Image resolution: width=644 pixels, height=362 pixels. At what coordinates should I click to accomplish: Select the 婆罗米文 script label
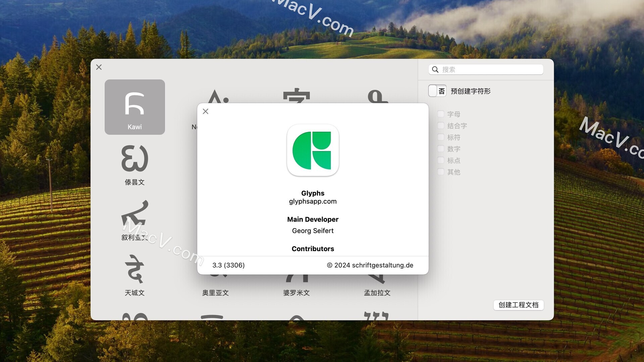tap(296, 293)
